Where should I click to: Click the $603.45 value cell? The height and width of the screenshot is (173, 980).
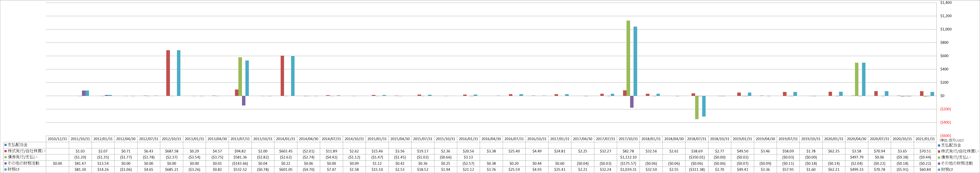(x=286, y=151)
